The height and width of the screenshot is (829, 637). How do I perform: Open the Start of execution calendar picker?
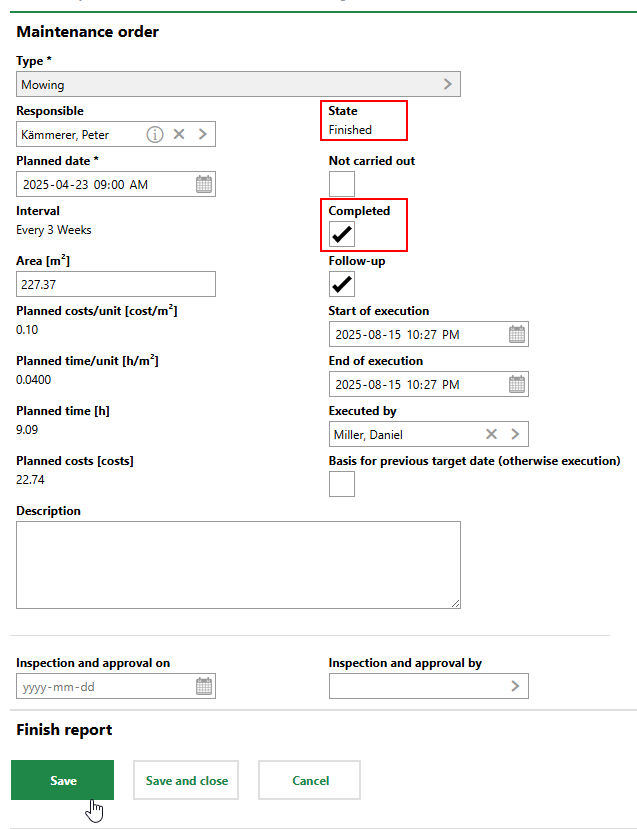point(516,334)
